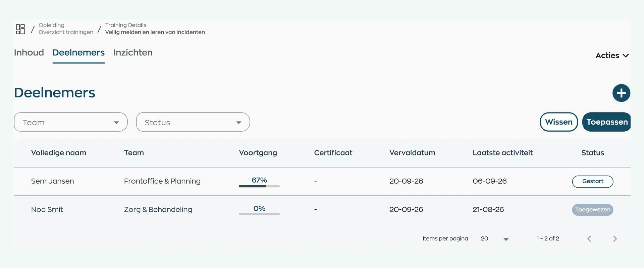Click the 1 - 2 of 2 page range
Image resolution: width=644 pixels, height=268 pixels.
point(548,239)
